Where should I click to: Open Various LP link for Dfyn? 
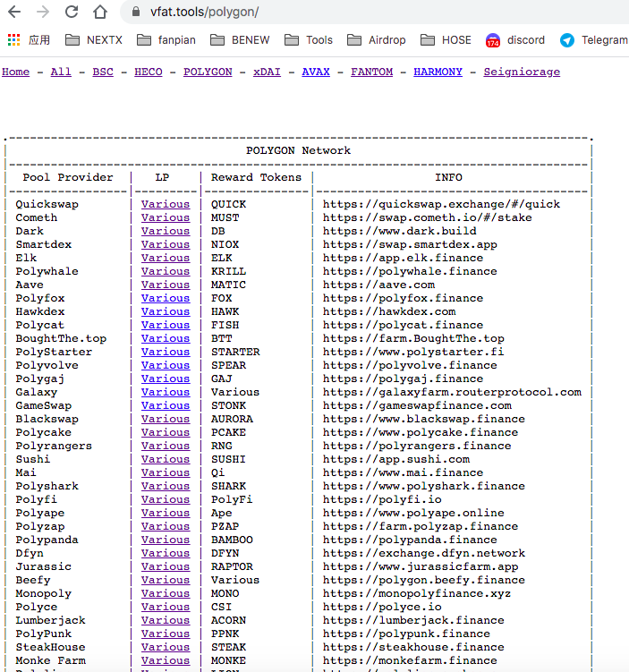(166, 553)
